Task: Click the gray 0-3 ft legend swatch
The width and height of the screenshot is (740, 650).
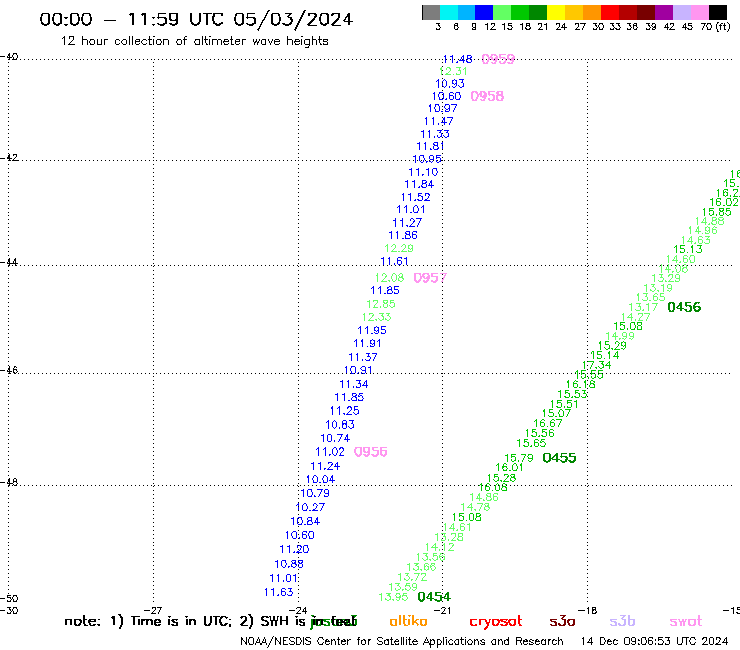Action: click(x=431, y=12)
